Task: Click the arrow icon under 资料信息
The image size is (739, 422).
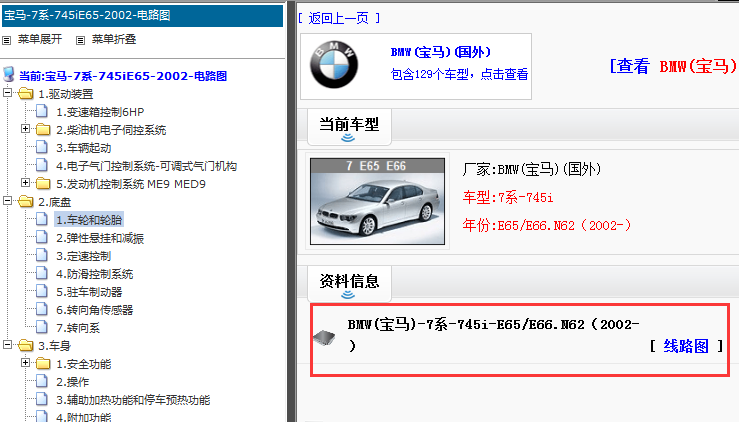Action: (348, 295)
